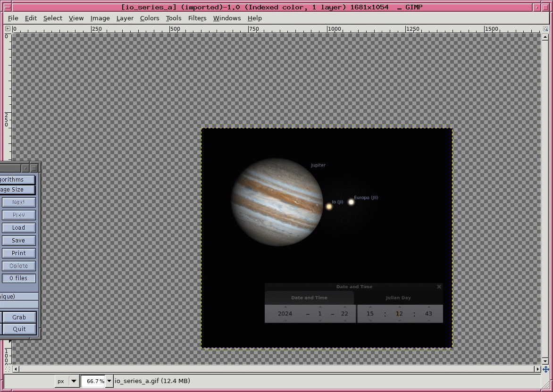
Task: Click horizontal scrollbar right arrow
Action: (x=537, y=369)
